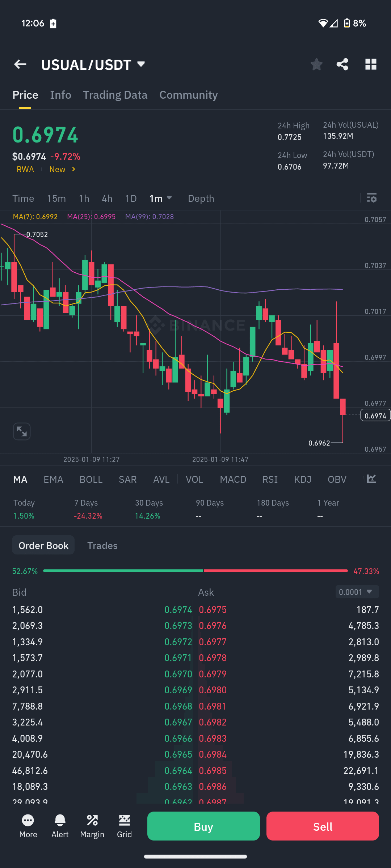Open the grid layout icon in the header
Image resolution: width=391 pixels, height=868 pixels.
click(371, 64)
